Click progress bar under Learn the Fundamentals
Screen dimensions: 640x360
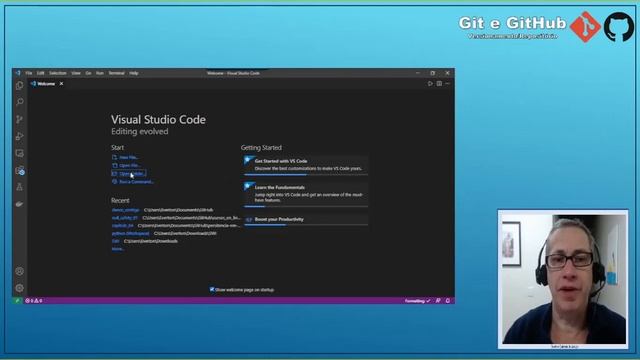306,207
